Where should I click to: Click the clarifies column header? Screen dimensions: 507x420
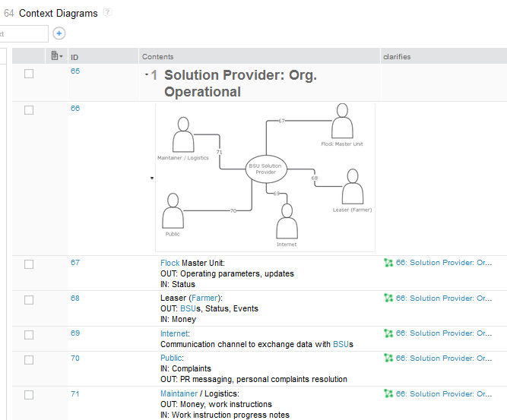tap(400, 56)
